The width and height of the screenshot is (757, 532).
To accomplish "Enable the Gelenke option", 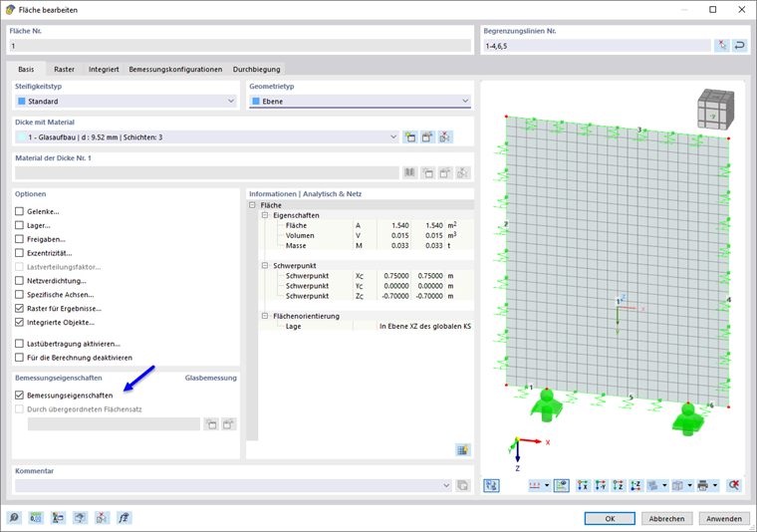I will click(19, 211).
